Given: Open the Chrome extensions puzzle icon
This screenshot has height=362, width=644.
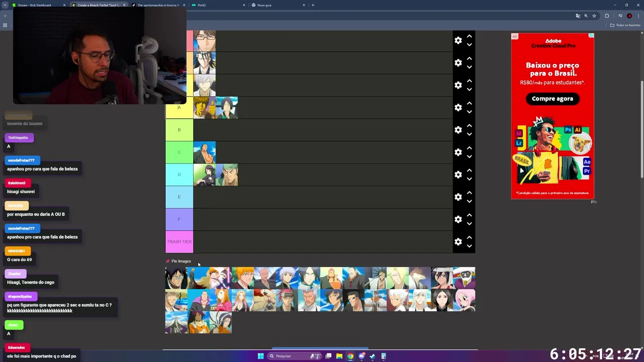Looking at the screenshot, I should pyautogui.click(x=607, y=16).
